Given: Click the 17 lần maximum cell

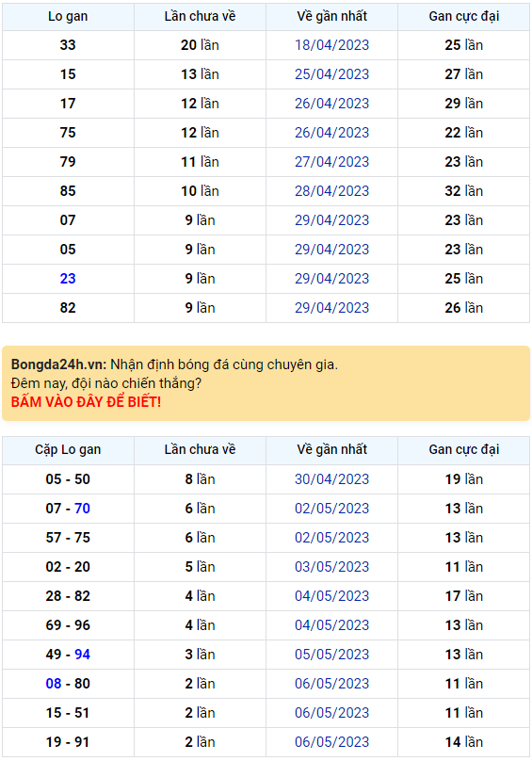Looking at the screenshot, I should click(463, 596).
